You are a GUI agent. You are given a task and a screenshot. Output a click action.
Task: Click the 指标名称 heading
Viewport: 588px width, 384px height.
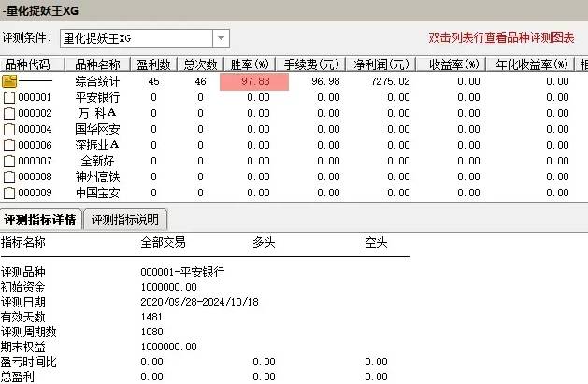[x=22, y=242]
